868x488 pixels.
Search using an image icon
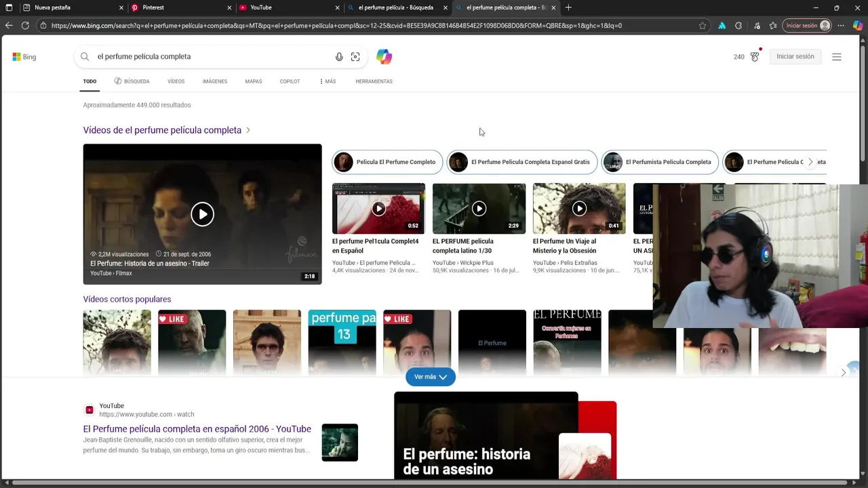(355, 57)
